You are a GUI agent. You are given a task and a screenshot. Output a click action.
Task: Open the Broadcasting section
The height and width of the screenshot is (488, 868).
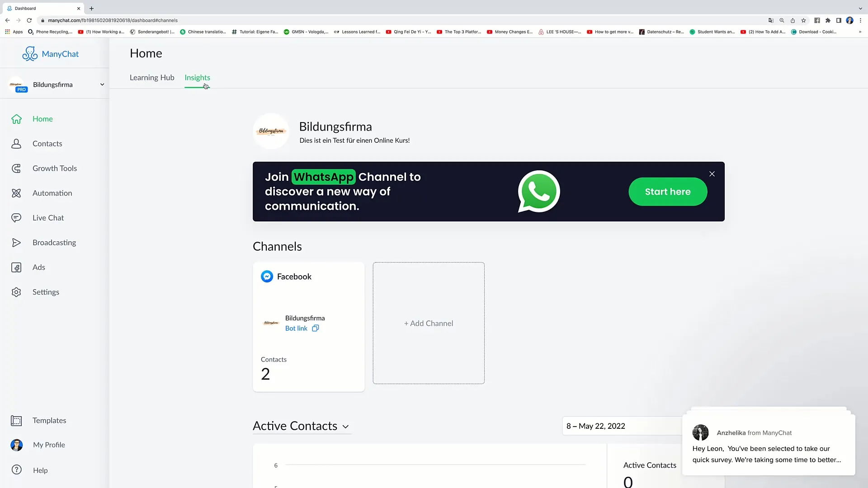pos(54,242)
